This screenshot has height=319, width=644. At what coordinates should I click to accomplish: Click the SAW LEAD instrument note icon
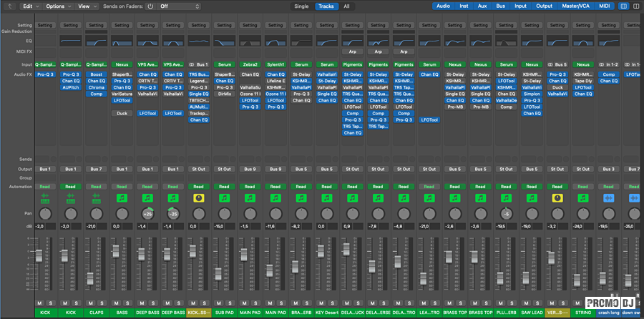(532, 197)
